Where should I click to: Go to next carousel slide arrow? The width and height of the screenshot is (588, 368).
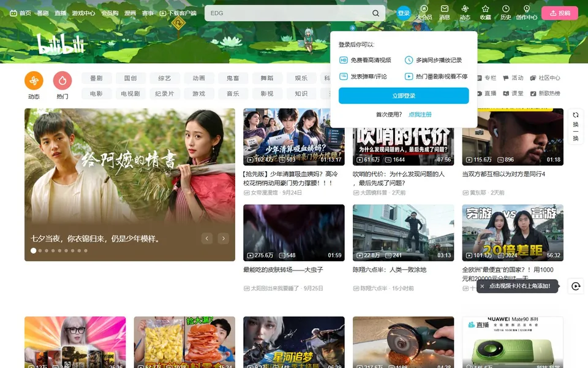[224, 238]
